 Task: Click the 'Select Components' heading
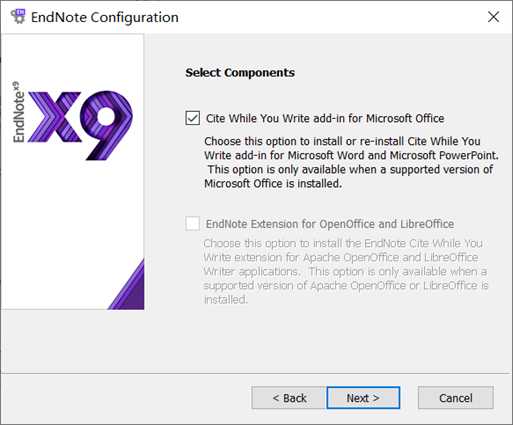[x=240, y=72]
